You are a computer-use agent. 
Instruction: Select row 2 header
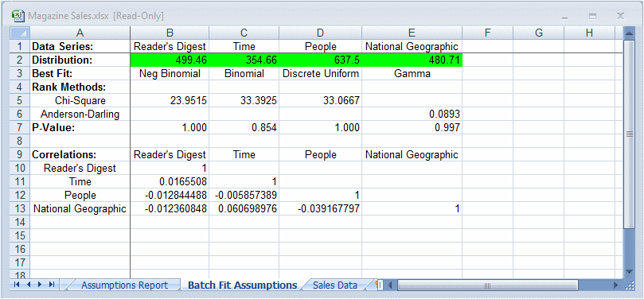click(x=19, y=60)
